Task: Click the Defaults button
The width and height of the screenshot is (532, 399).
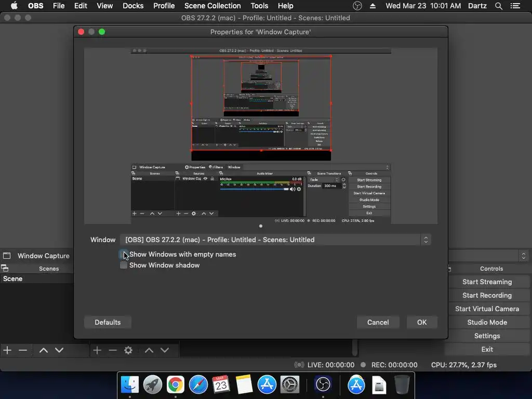Action: (x=108, y=322)
